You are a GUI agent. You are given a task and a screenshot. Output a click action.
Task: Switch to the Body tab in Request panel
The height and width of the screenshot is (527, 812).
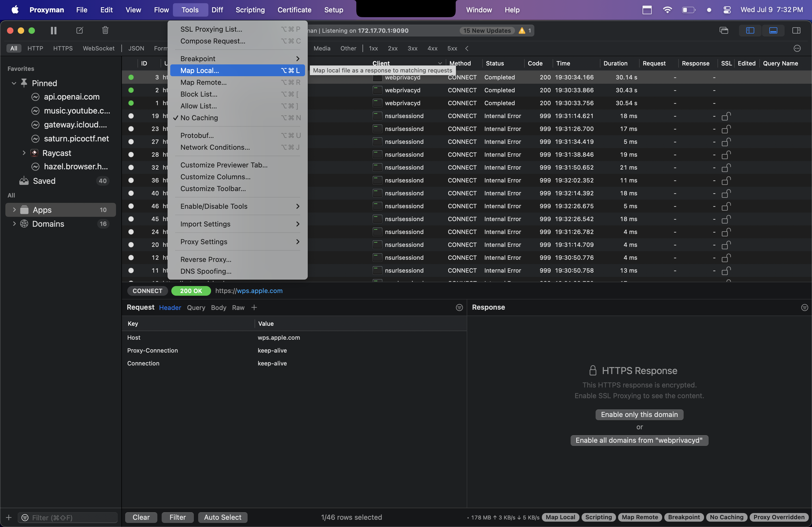point(218,308)
